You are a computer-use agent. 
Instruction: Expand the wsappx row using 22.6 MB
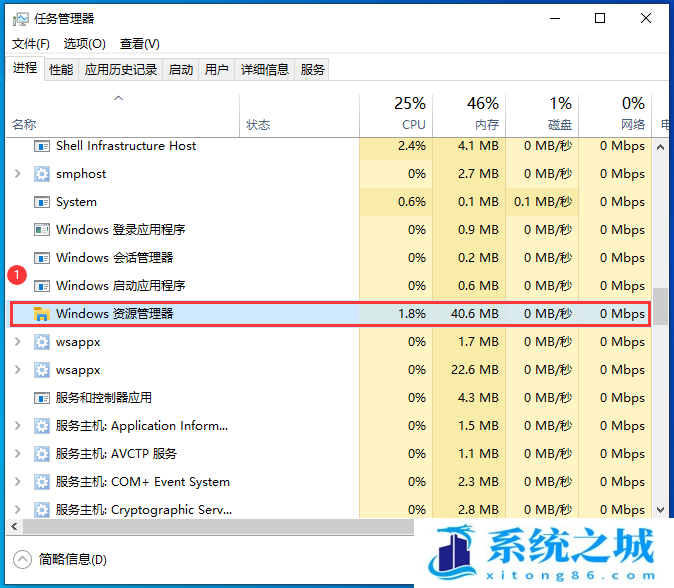(x=18, y=370)
